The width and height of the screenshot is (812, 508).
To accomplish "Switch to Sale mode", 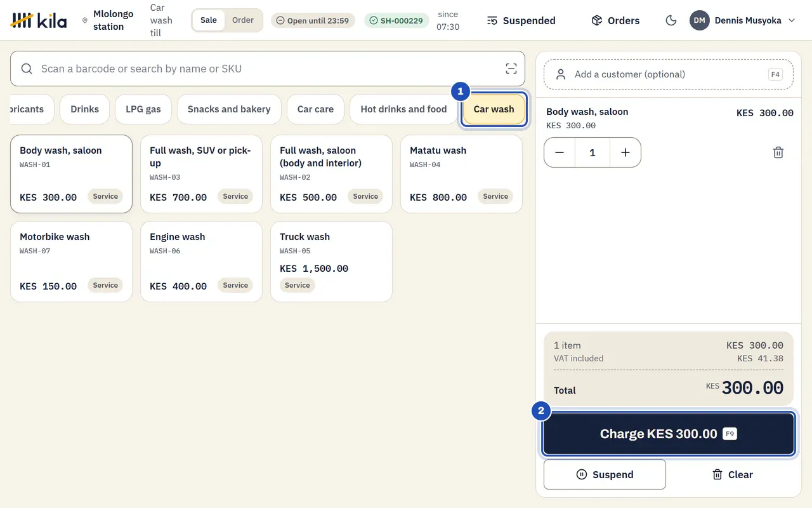I will pos(209,20).
